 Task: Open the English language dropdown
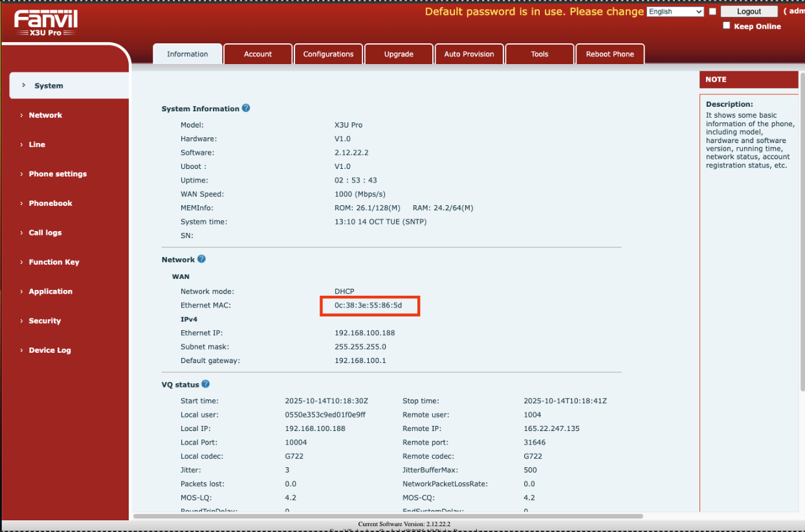(x=675, y=11)
